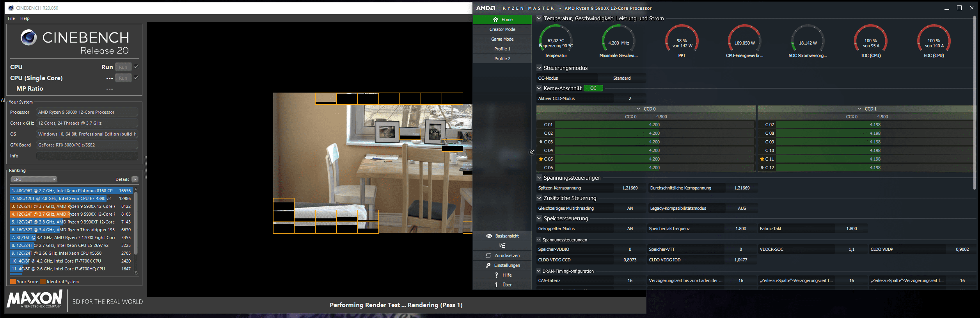Select ranking row AMD Ryzen Threadripper
Viewport: 980px width, 318px height.
[x=71, y=230]
